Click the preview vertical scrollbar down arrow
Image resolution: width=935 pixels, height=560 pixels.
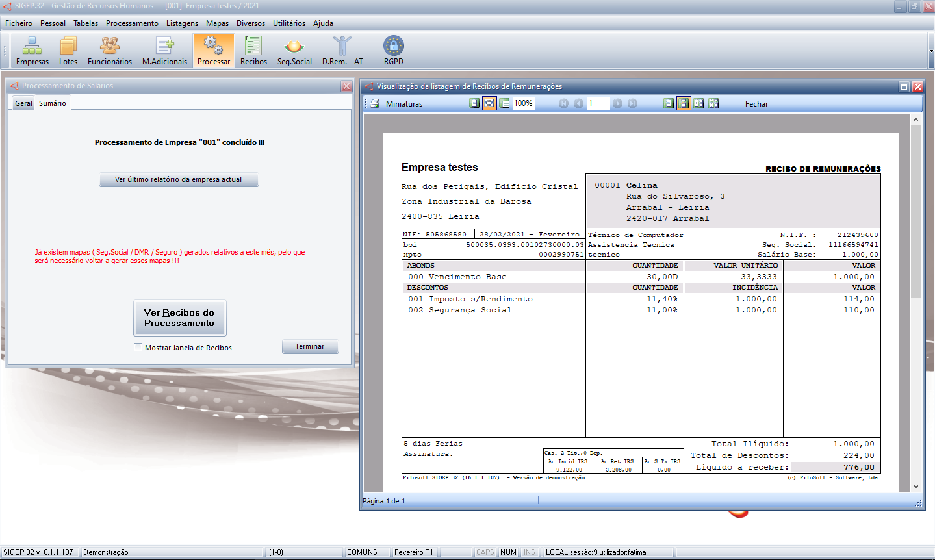coord(916,487)
